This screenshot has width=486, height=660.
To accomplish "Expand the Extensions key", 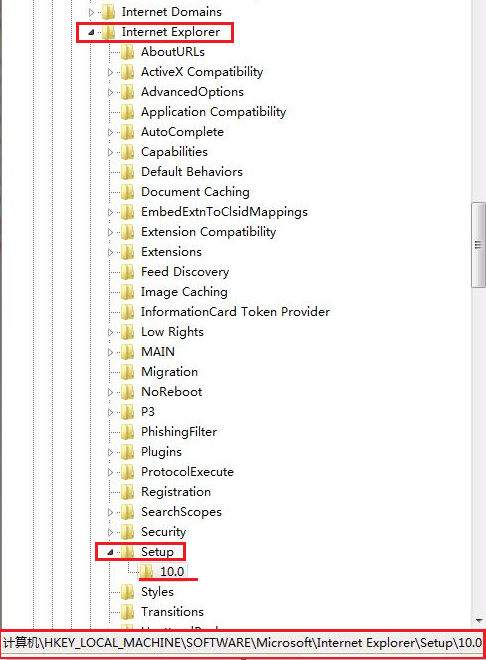I will coord(110,252).
